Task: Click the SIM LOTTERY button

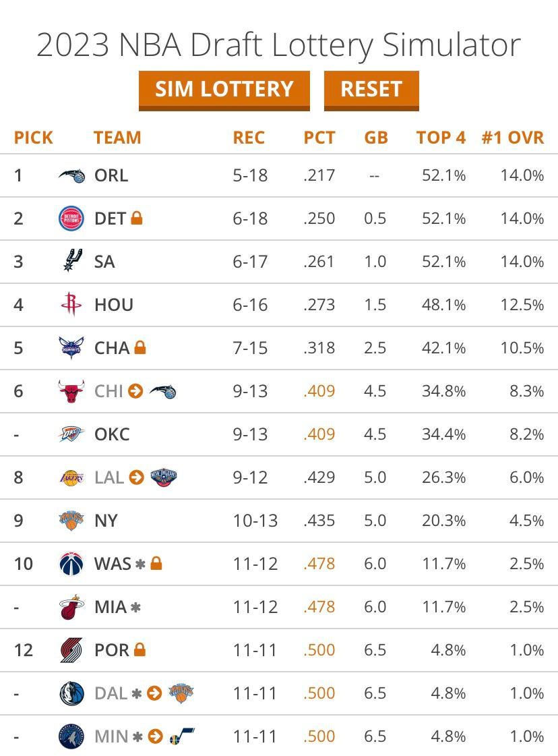Action: tap(224, 90)
